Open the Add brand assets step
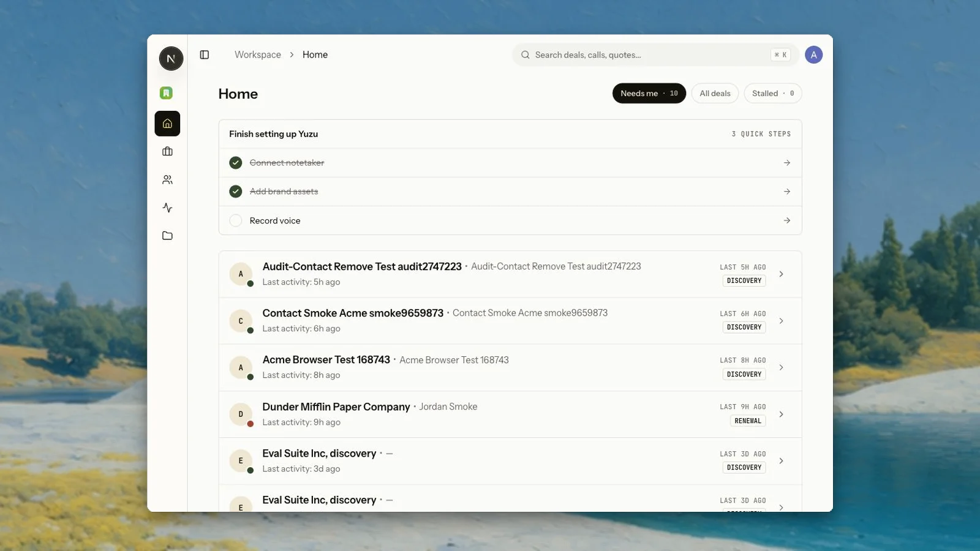This screenshot has width=980, height=551. click(510, 192)
